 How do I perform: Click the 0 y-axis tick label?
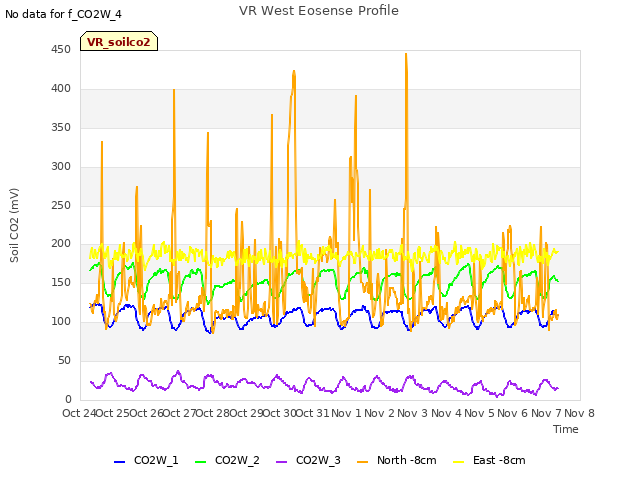pyautogui.click(x=68, y=399)
